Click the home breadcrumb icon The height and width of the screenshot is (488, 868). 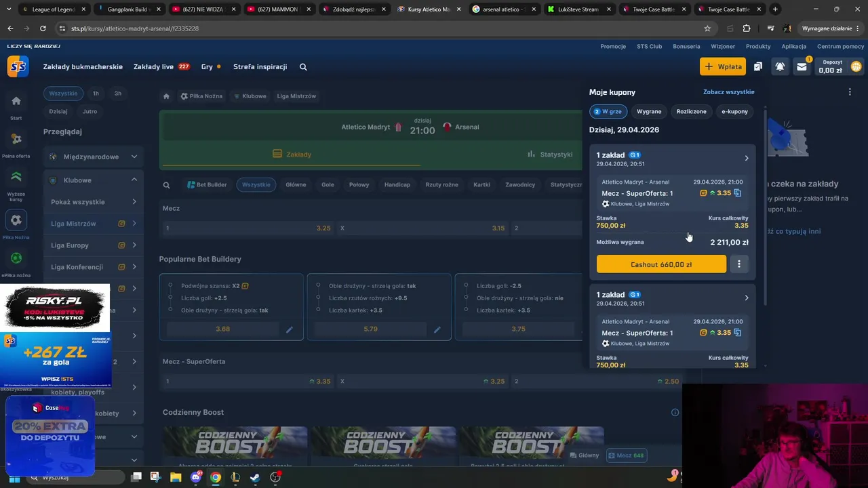click(166, 96)
